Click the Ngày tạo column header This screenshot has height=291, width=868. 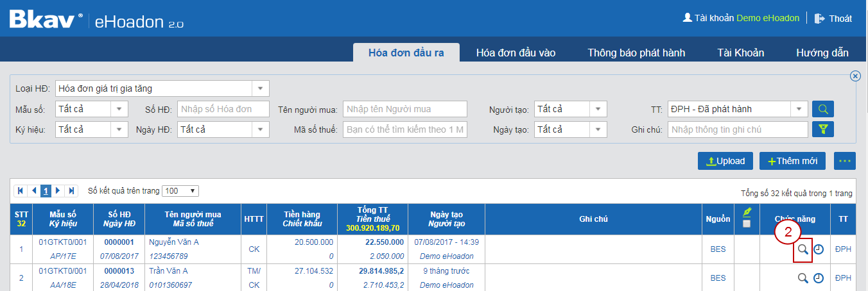point(447,219)
